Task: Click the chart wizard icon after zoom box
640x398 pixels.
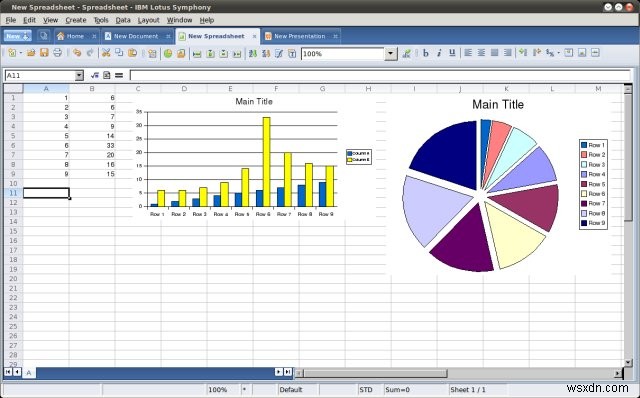Action: click(x=406, y=53)
